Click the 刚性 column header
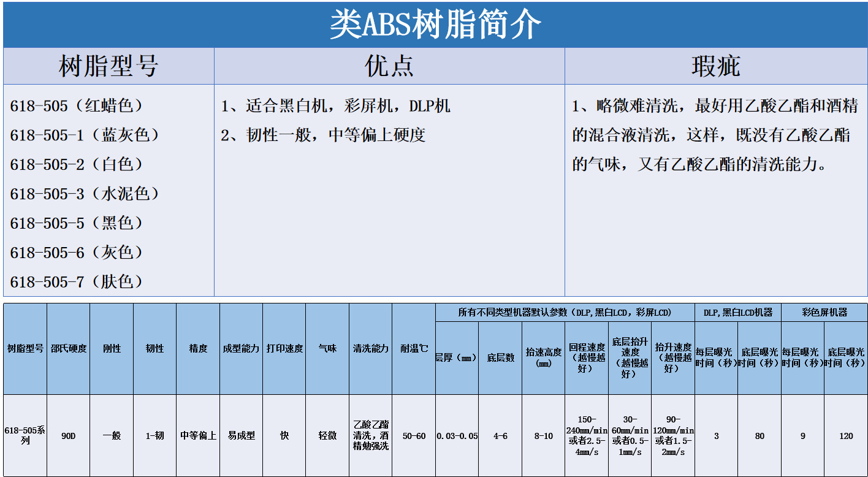The height and width of the screenshot is (477, 868). click(112, 348)
